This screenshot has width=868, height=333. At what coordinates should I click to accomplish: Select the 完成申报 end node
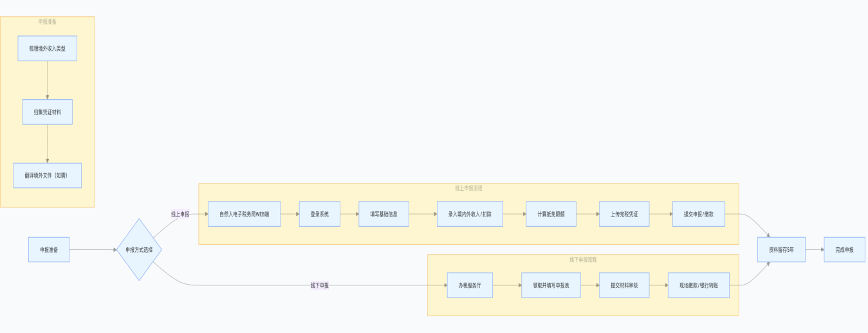(x=844, y=249)
